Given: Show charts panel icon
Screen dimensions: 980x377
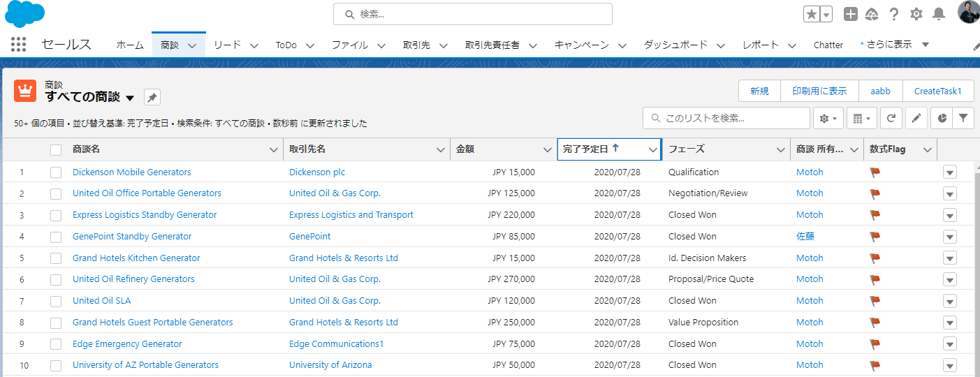Looking at the screenshot, I should point(942,119).
